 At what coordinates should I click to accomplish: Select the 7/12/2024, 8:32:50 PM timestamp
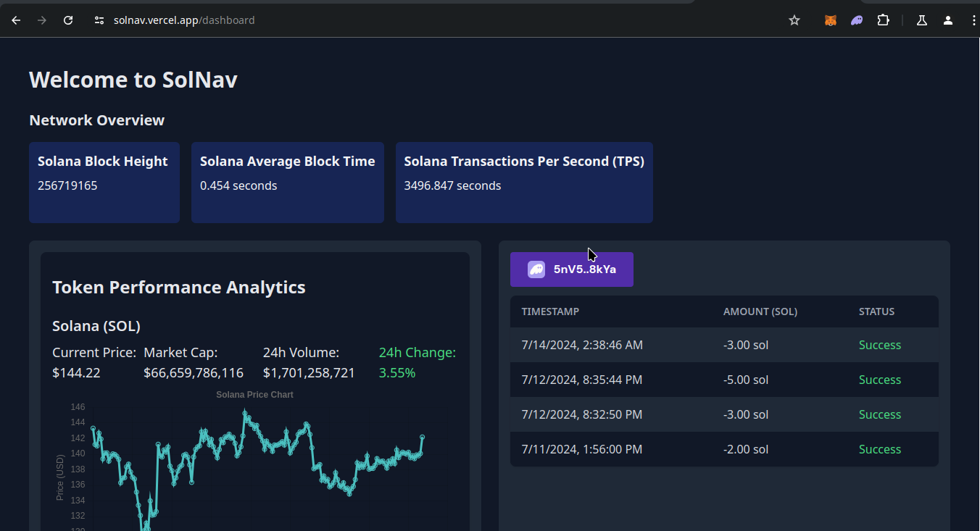[x=582, y=414]
